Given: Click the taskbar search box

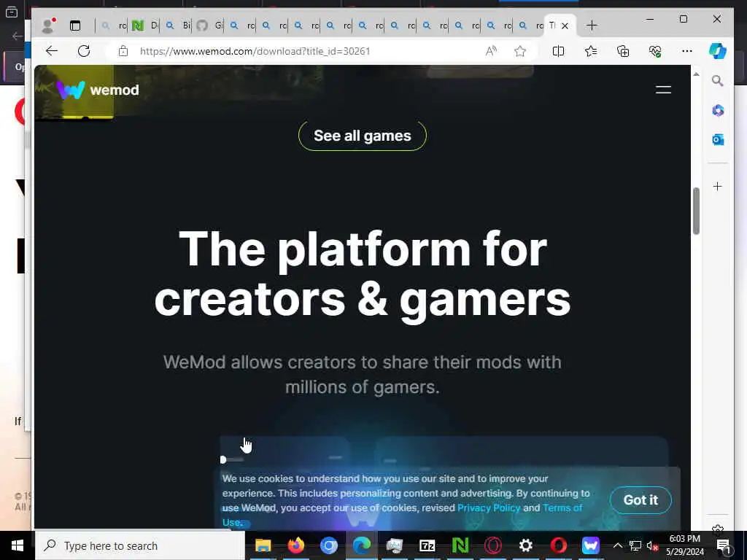Looking at the screenshot, I should point(139,545).
